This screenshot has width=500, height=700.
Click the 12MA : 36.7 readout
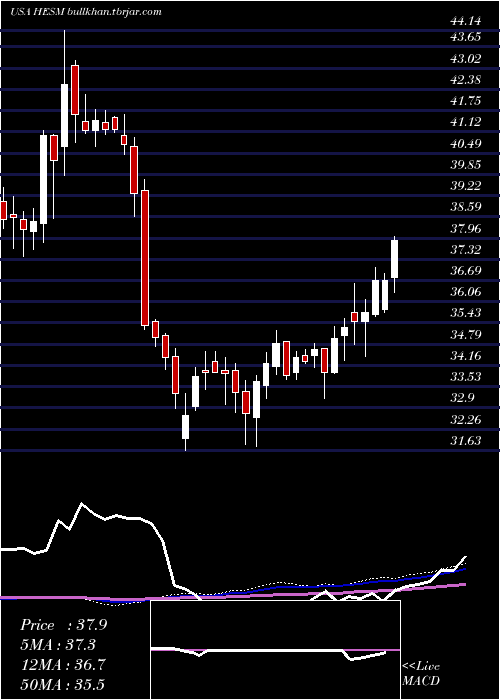[x=64, y=665]
